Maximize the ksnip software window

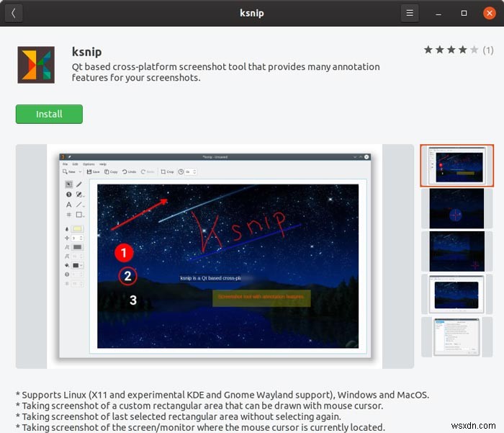pyautogui.click(x=464, y=13)
